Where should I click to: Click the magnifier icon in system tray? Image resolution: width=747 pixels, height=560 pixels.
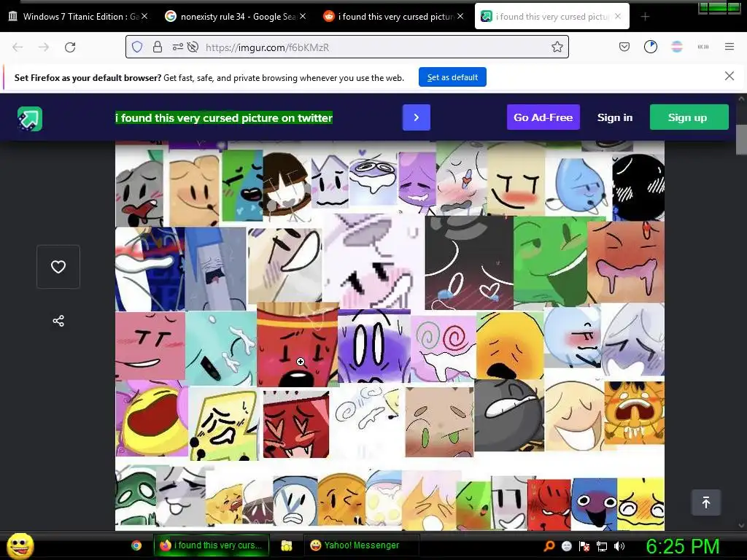tap(549, 546)
